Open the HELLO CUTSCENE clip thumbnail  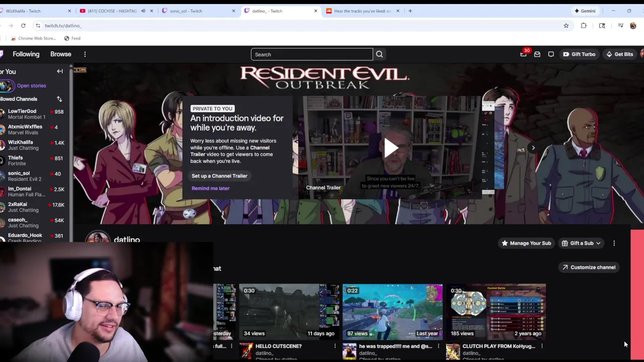click(x=289, y=312)
